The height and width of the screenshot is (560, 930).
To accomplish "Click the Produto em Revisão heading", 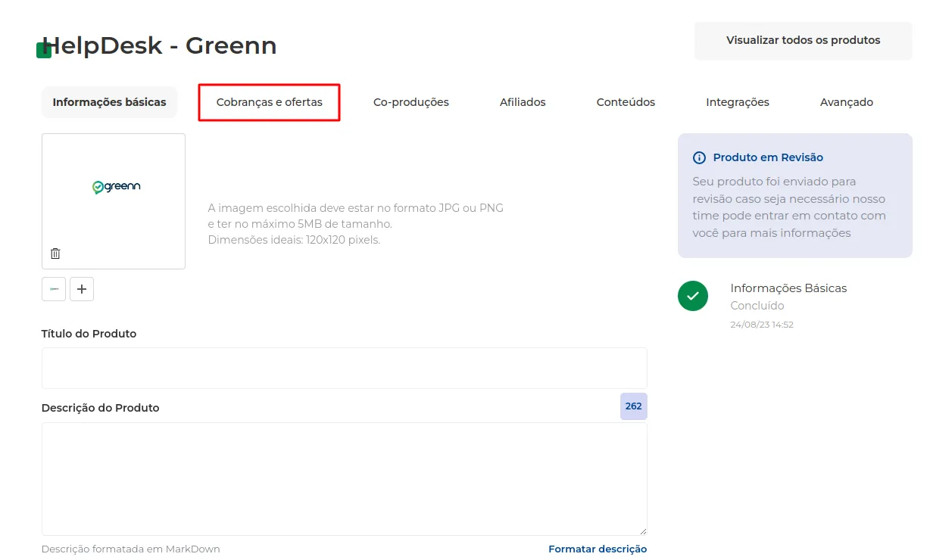I will pyautogui.click(x=768, y=158).
